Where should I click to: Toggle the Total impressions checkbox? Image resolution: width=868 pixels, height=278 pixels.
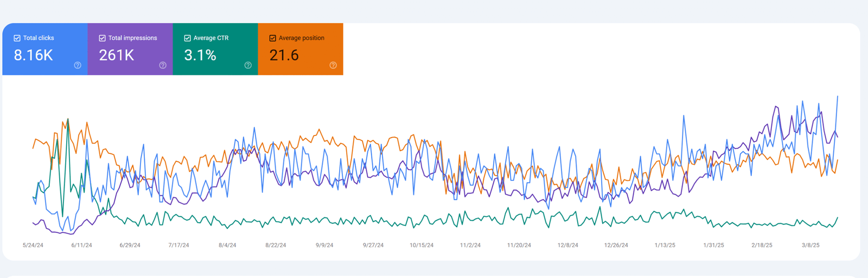tap(102, 38)
